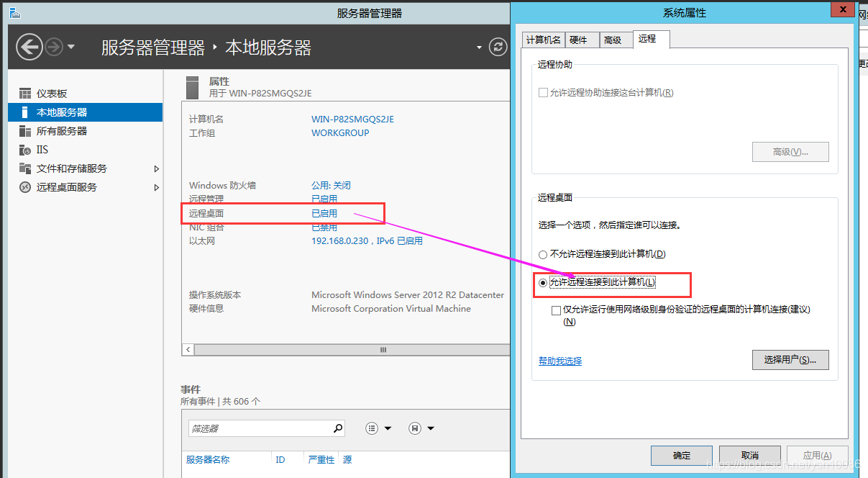Click the 事件 heading text
The width and height of the screenshot is (868, 478).
click(x=191, y=389)
